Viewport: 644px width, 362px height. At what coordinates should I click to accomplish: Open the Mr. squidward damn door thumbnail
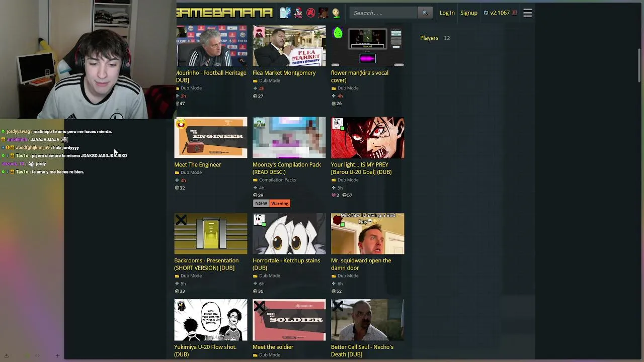368,234
